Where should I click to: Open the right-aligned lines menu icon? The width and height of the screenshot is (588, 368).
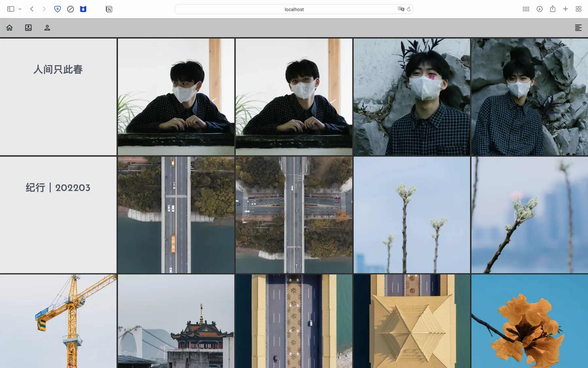click(x=578, y=28)
